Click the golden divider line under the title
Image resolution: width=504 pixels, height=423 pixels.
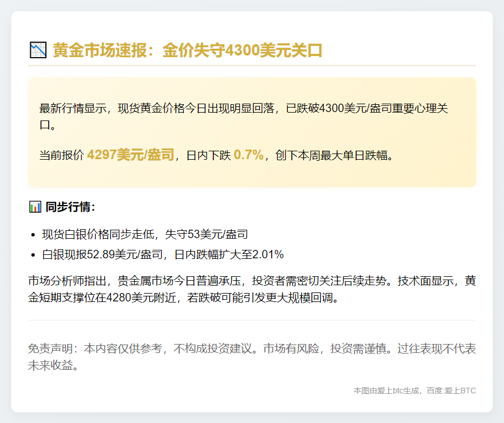pos(252,66)
